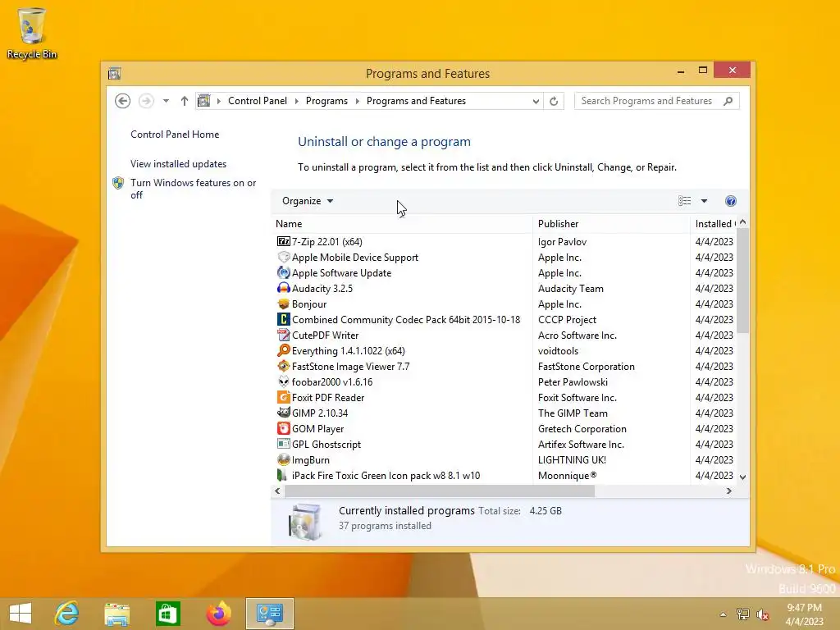Sort by the Name column header

coord(402,224)
